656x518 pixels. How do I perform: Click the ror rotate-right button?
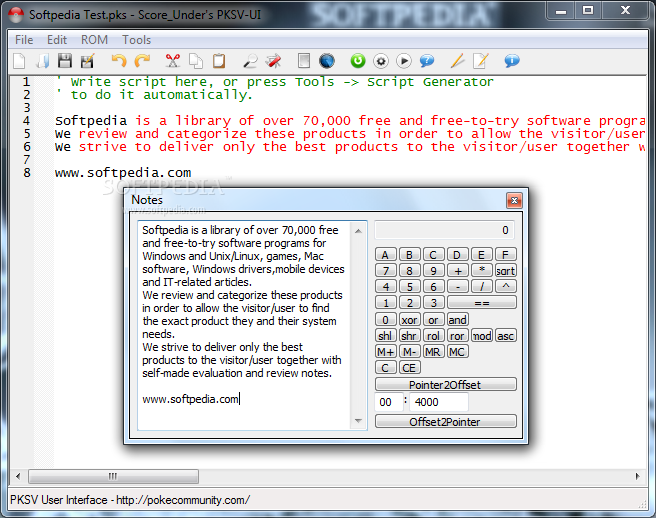pos(457,336)
